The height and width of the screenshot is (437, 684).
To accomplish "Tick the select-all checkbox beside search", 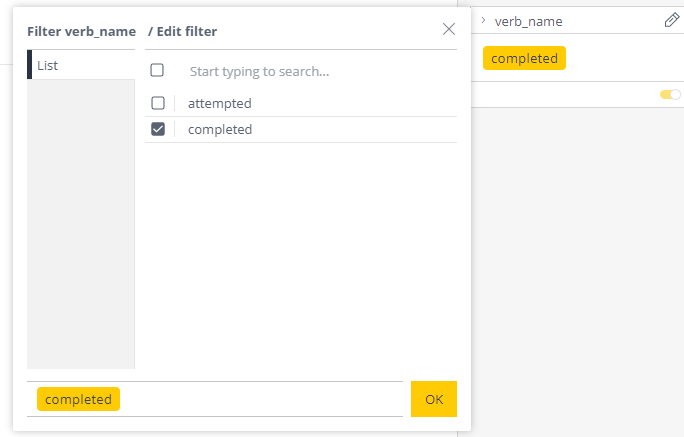I will coord(157,70).
